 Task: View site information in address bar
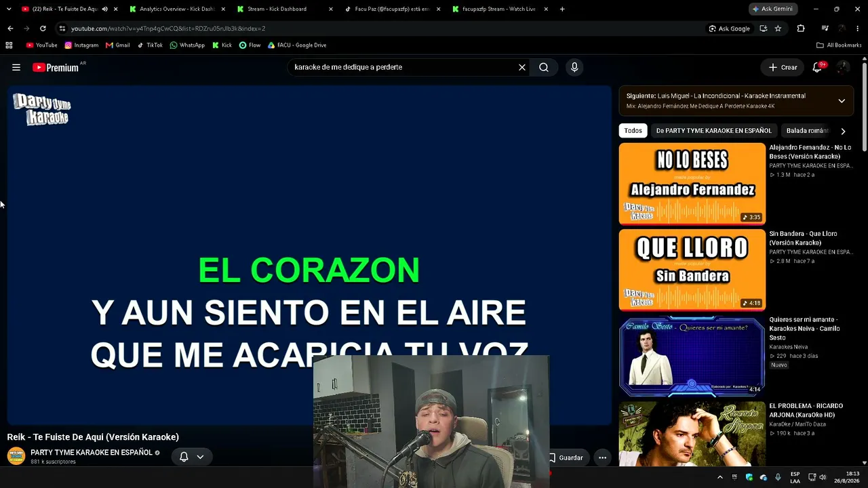pos(62,28)
